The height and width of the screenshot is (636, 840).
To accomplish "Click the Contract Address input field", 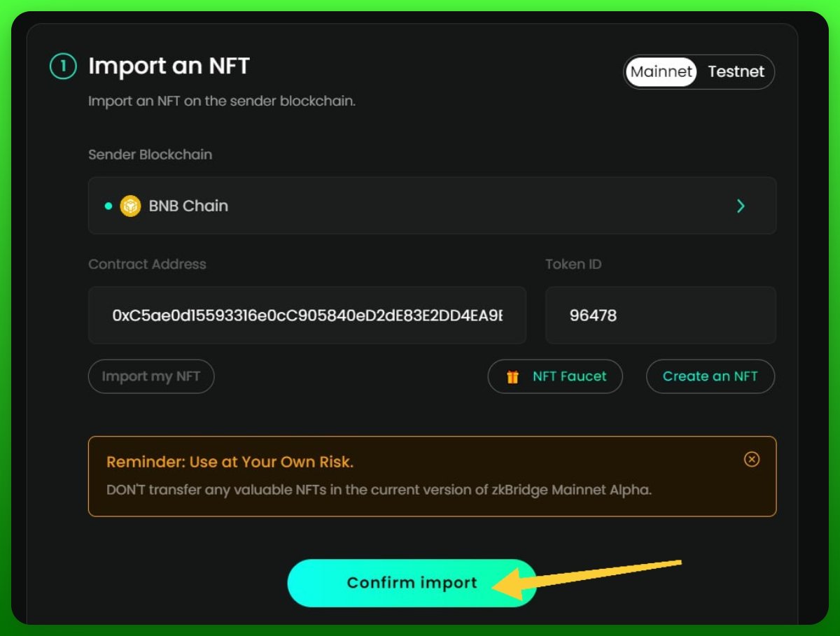I will (x=307, y=315).
